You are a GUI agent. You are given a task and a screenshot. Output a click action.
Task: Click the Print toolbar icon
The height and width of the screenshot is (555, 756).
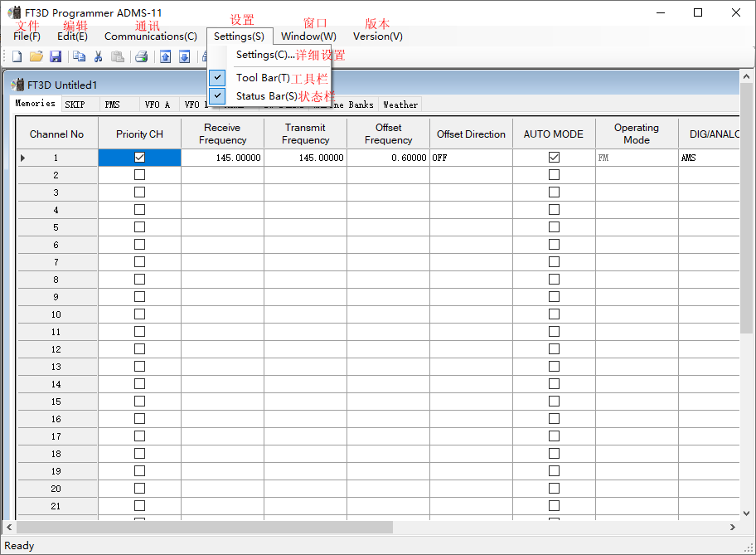(141, 56)
